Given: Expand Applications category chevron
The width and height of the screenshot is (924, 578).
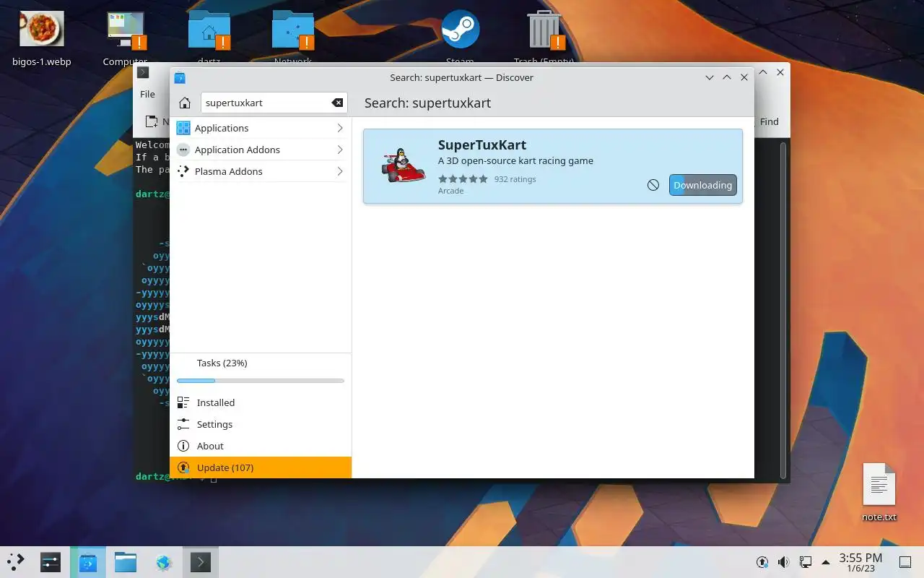Looking at the screenshot, I should 339,128.
